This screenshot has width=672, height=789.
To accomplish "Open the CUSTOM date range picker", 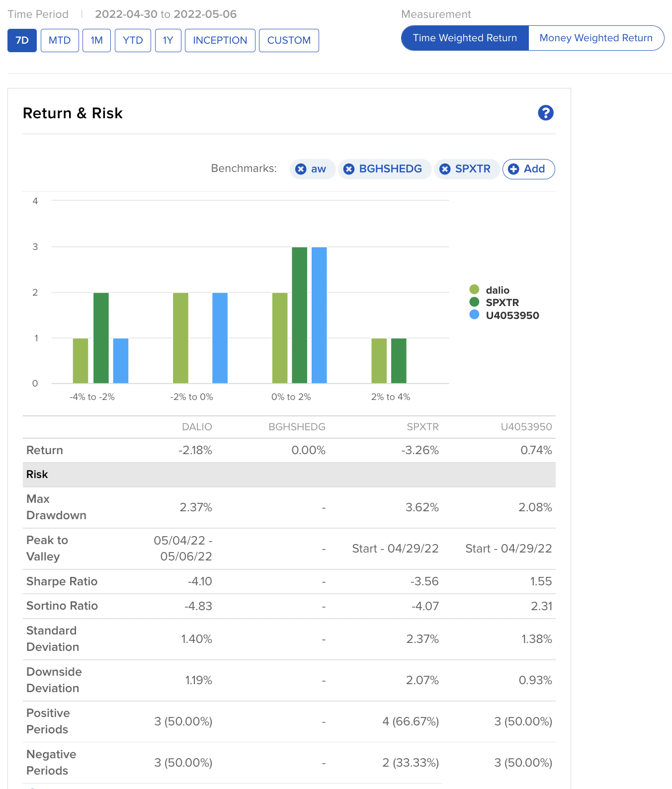I will tap(289, 40).
